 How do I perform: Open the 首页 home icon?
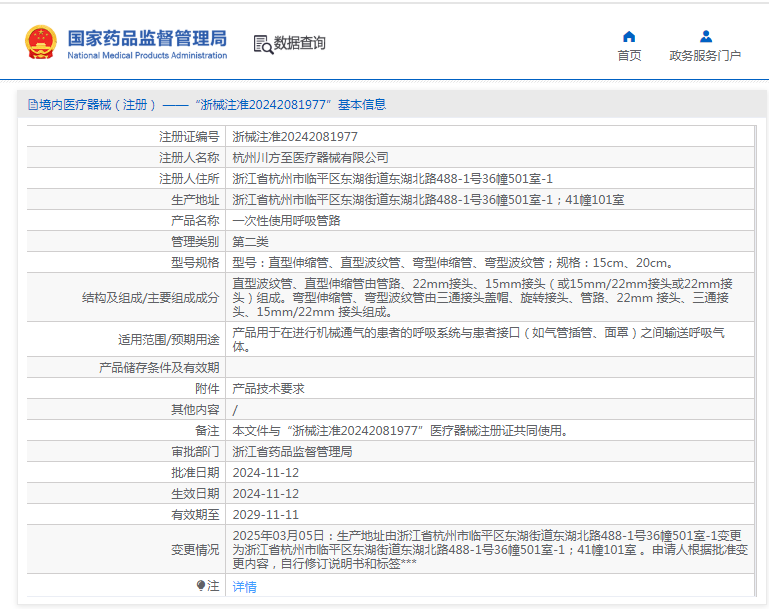pos(629,37)
